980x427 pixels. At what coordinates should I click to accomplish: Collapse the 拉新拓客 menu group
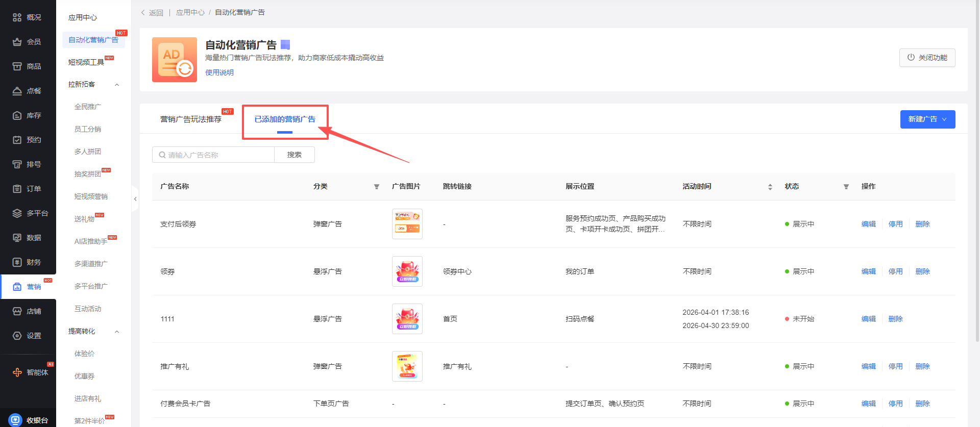pos(117,85)
